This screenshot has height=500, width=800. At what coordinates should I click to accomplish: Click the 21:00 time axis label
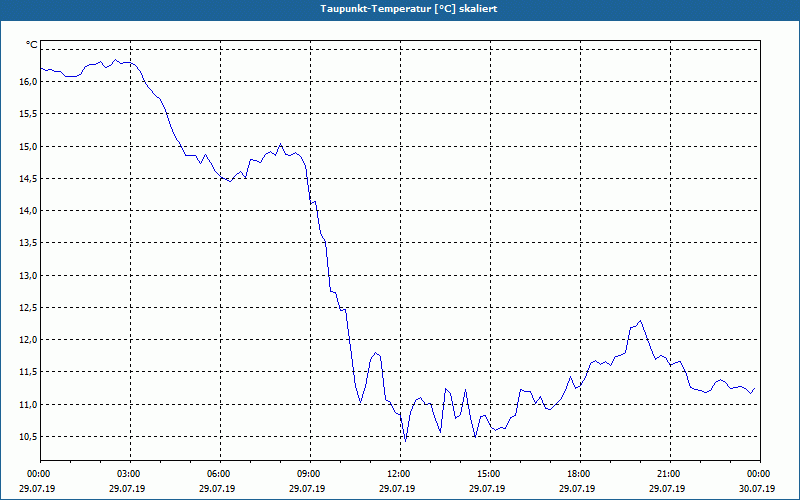670,474
